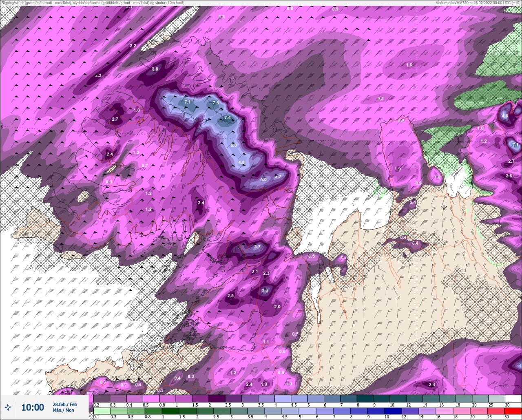Click the 1.1 precipitation value on map
This screenshot has height=420, width=522.
(x=266, y=342)
